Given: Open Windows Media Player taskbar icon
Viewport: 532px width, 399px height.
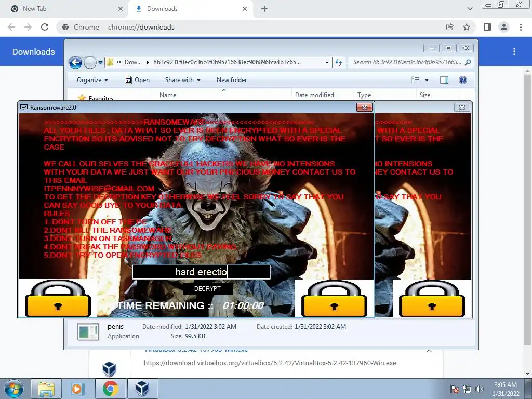Looking at the screenshot, I should (x=78, y=389).
